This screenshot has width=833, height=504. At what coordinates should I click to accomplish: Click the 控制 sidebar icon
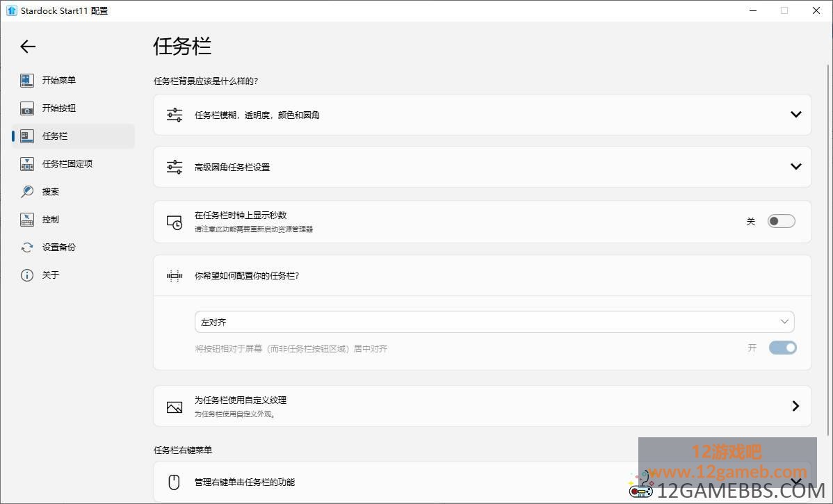(x=27, y=220)
